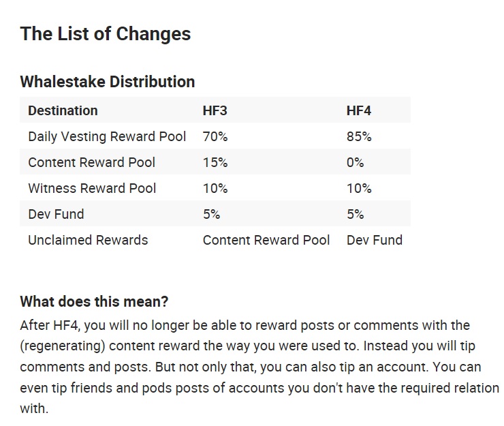Click the 'HF3' column header
This screenshot has height=426, width=504.
coord(215,110)
